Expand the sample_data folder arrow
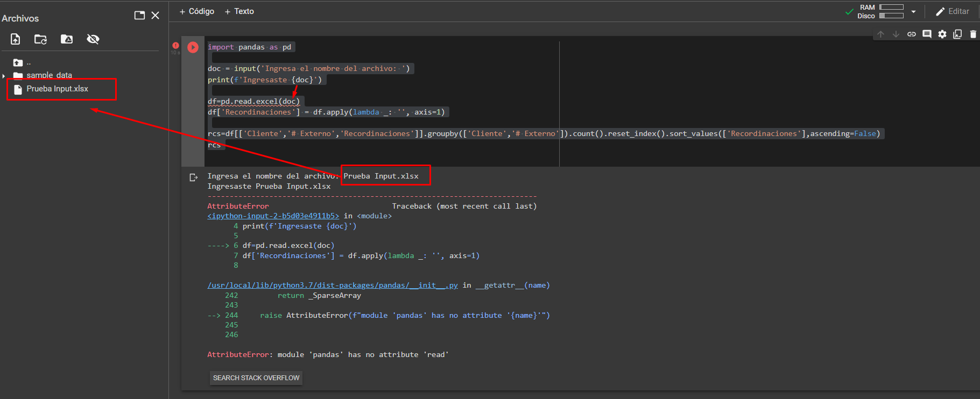The width and height of the screenshot is (980, 399). click(x=4, y=76)
